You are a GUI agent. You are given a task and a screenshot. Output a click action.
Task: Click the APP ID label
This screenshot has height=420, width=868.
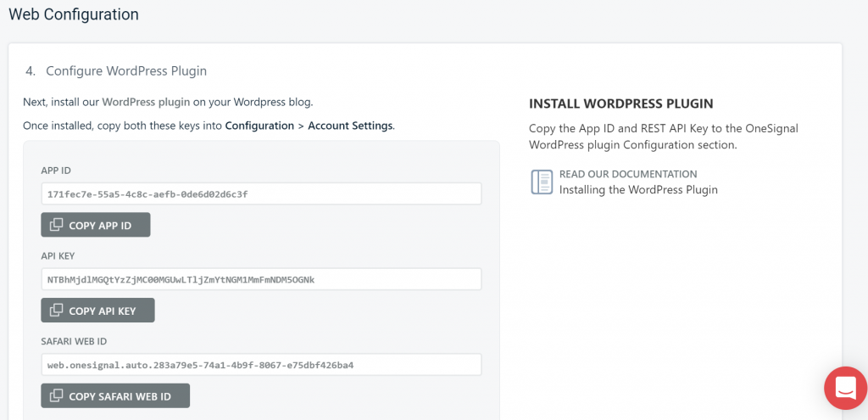point(56,171)
